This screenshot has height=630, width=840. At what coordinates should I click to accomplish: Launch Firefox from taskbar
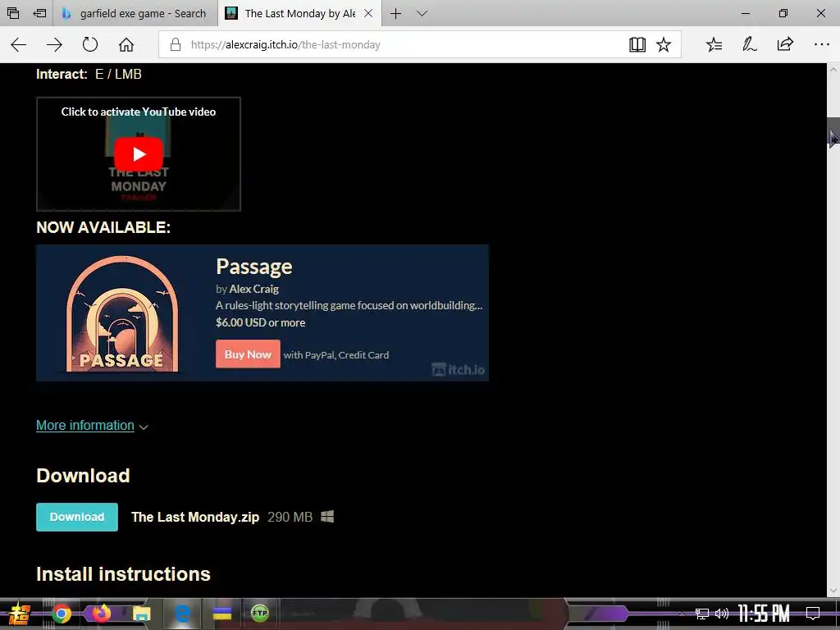pyautogui.click(x=101, y=612)
